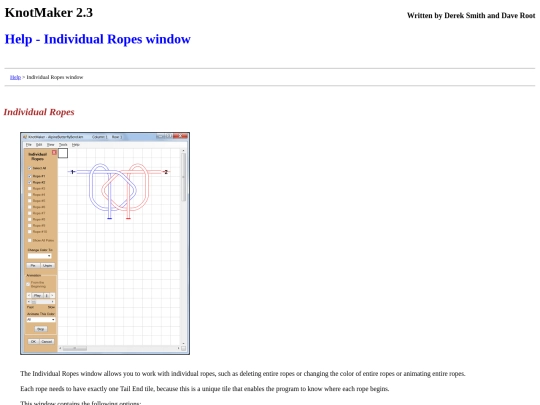Image resolution: width=540 pixels, height=405 pixels.
Task: Check the Rope #4 checkbox
Action: 30,195
